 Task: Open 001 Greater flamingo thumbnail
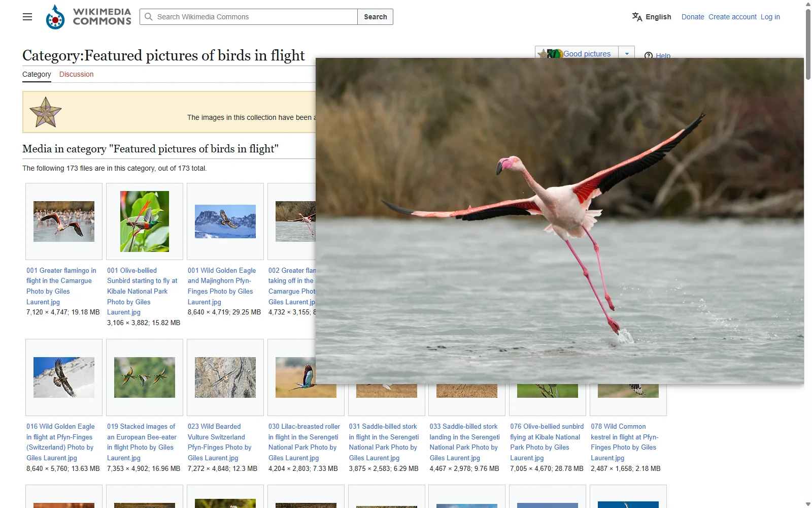pyautogui.click(x=64, y=221)
